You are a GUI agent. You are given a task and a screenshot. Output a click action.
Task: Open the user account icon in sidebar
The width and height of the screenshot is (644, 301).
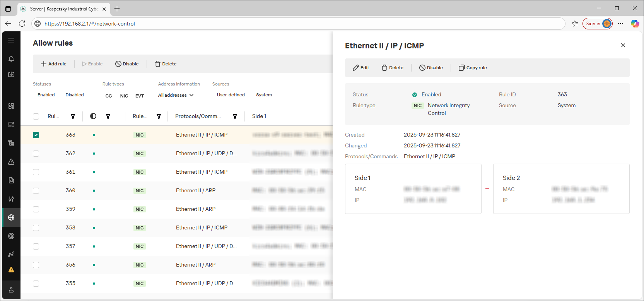pos(11,290)
